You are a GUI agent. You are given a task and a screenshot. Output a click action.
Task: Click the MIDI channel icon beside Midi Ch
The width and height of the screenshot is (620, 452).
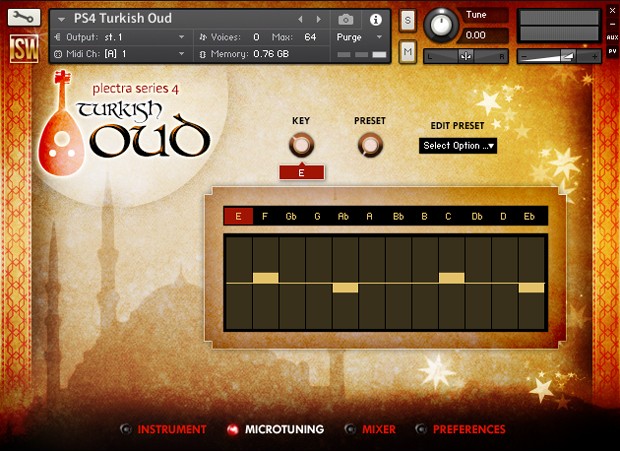58,54
